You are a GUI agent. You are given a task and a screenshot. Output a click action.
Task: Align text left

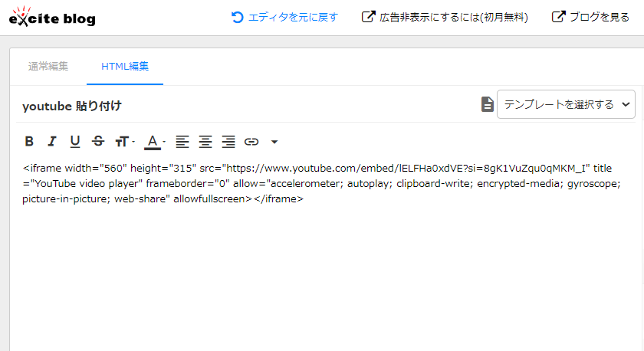coord(182,142)
